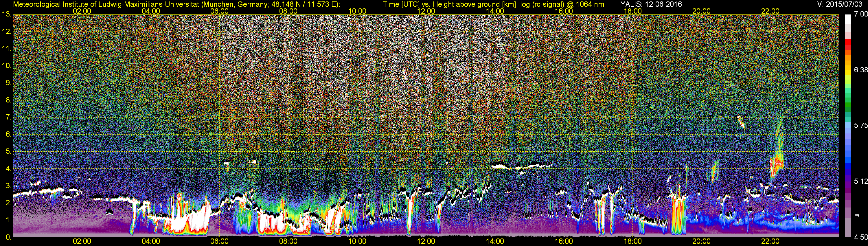Click the 4.50 colorbar minimum value

pyautogui.click(x=860, y=237)
